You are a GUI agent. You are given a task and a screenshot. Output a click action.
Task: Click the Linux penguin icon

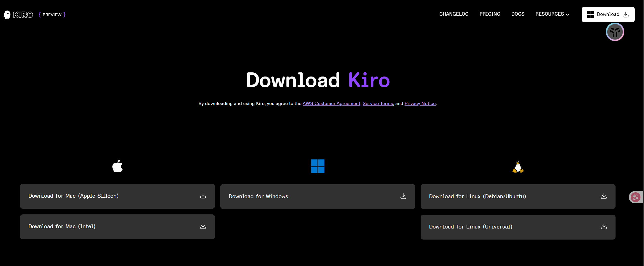[518, 167]
